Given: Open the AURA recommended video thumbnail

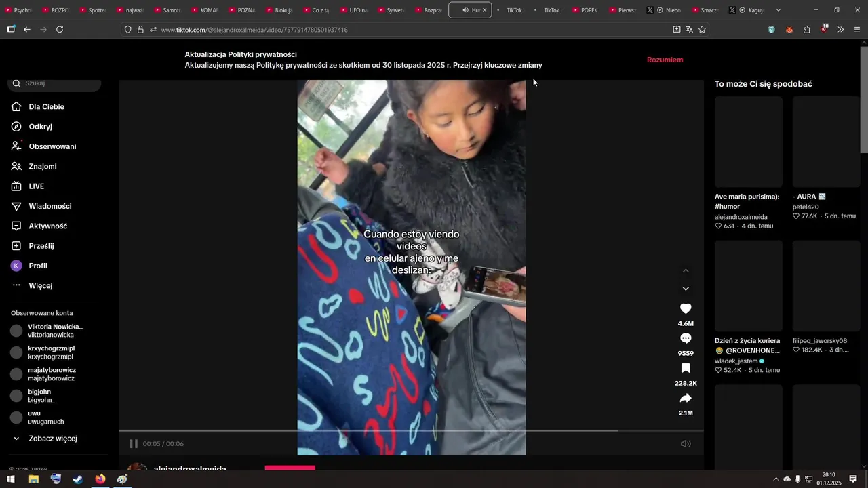Looking at the screenshot, I should pyautogui.click(x=826, y=142).
